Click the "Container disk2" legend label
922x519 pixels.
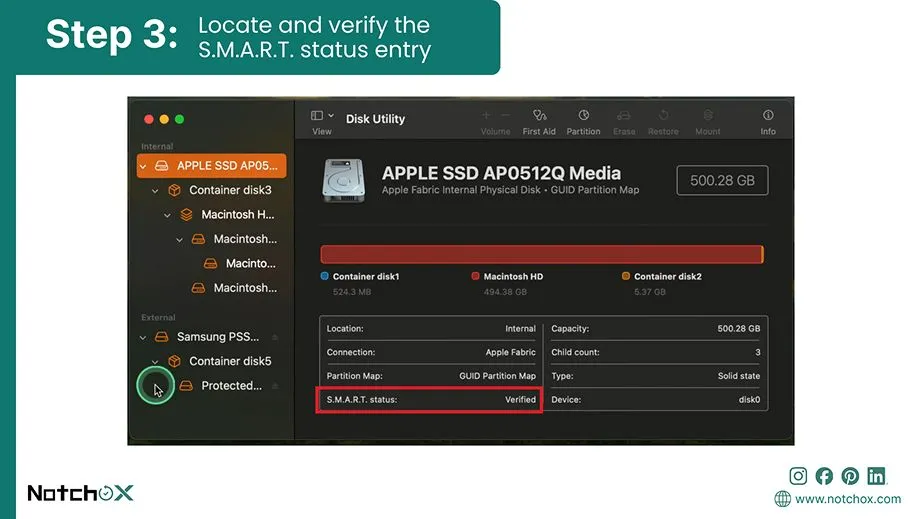(x=667, y=276)
